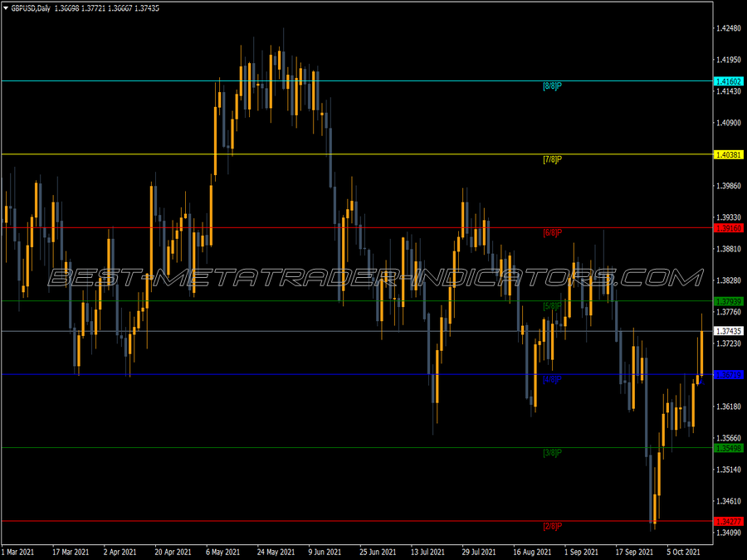Click the 16 Aug 2021 date label
The height and width of the screenshot is (560, 747).
(532, 552)
